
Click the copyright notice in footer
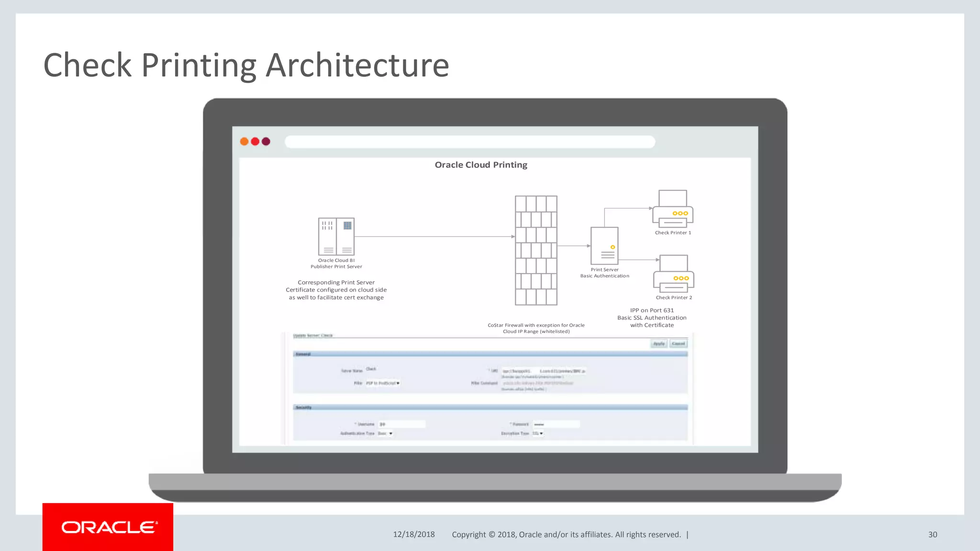tap(566, 534)
